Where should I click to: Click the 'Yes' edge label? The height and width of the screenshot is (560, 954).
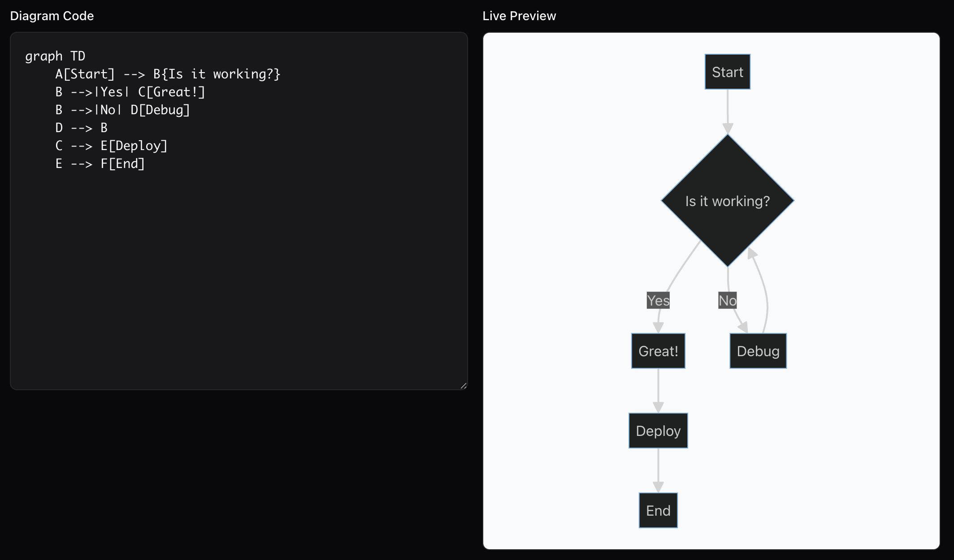point(658,301)
